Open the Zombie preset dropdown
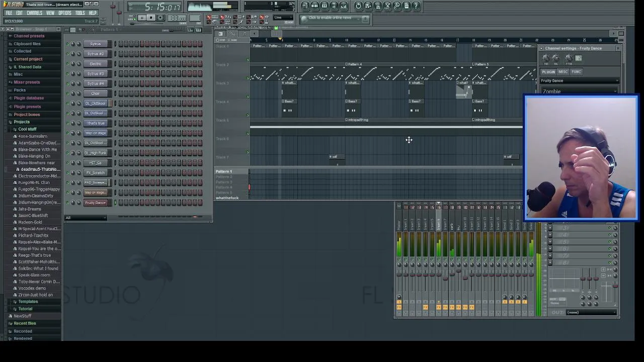Viewport: 644px width, 362px height. [x=580, y=92]
